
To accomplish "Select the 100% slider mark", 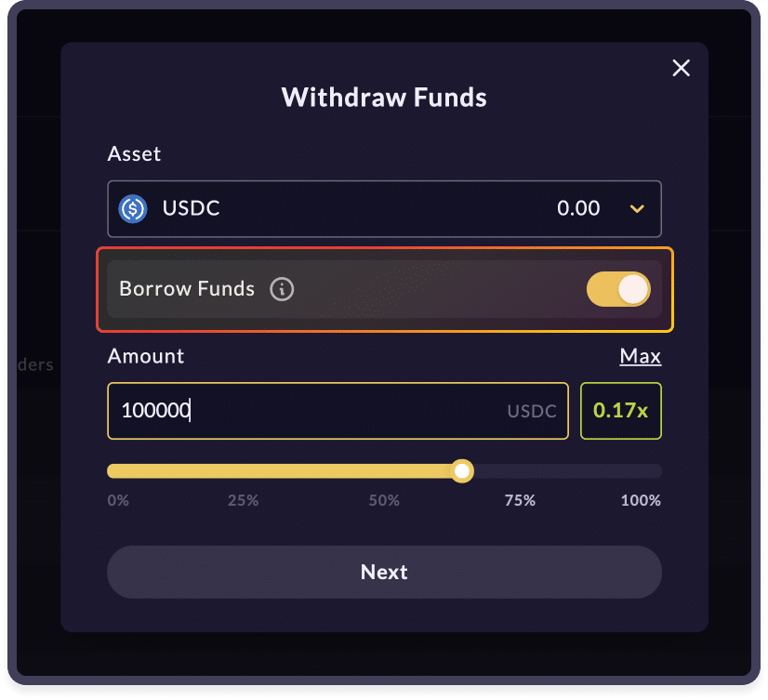I will click(x=641, y=501).
